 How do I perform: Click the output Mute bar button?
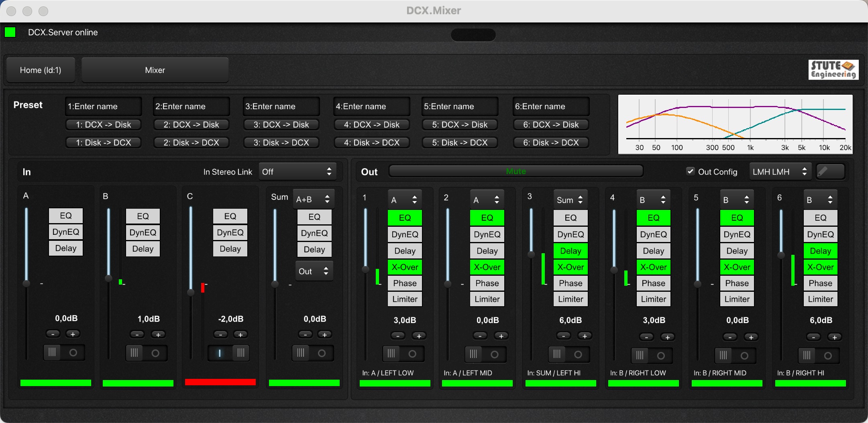(516, 171)
